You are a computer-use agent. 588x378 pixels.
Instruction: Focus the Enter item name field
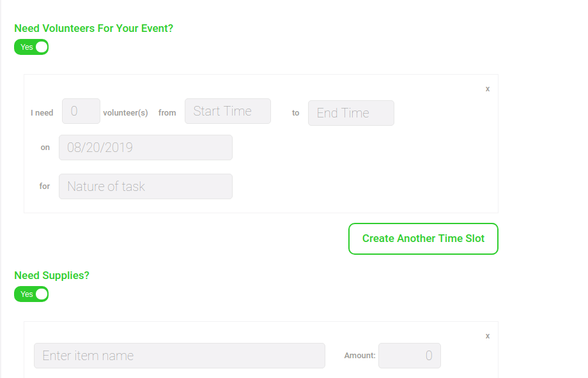180,356
